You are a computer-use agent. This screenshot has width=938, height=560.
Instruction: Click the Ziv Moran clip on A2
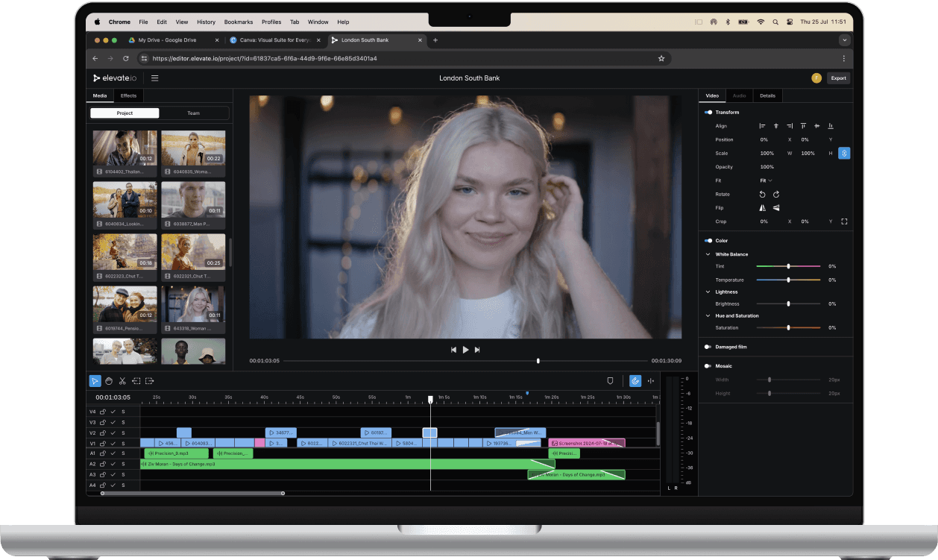coord(347,464)
